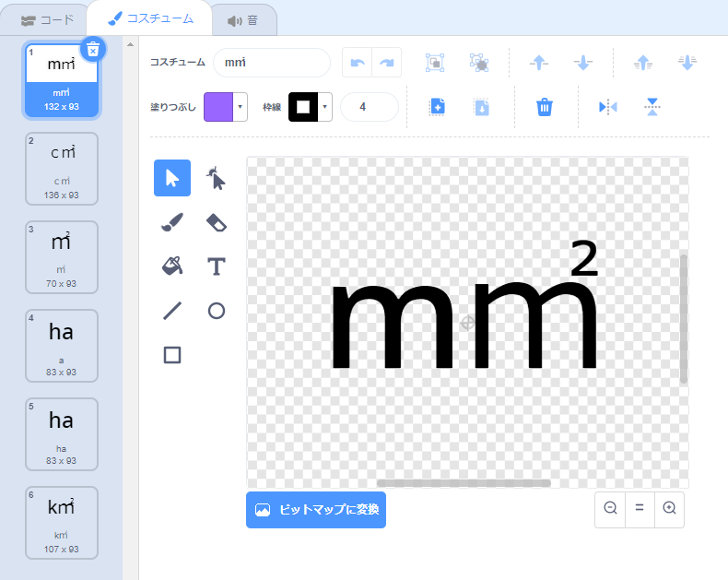
Task: Choose the Rectangle tool
Action: point(172,355)
